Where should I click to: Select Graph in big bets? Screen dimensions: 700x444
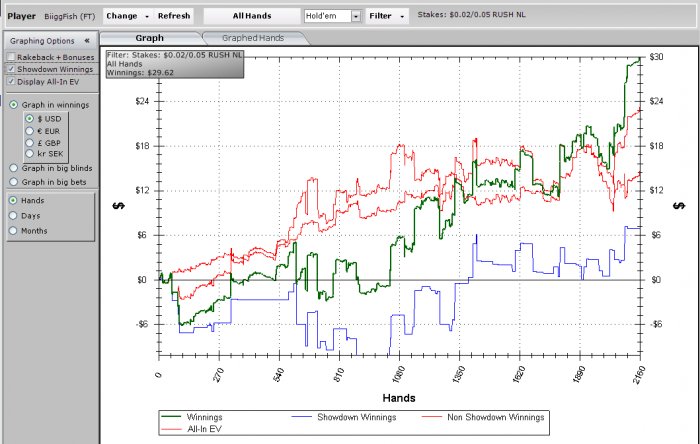(14, 182)
